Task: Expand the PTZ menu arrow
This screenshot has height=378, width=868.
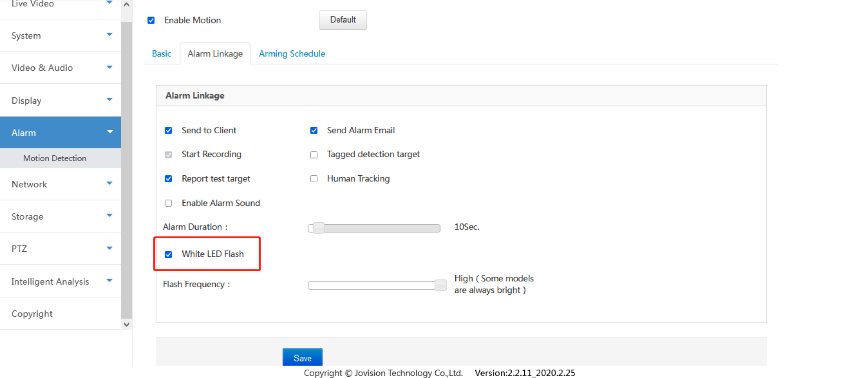Action: (x=109, y=248)
